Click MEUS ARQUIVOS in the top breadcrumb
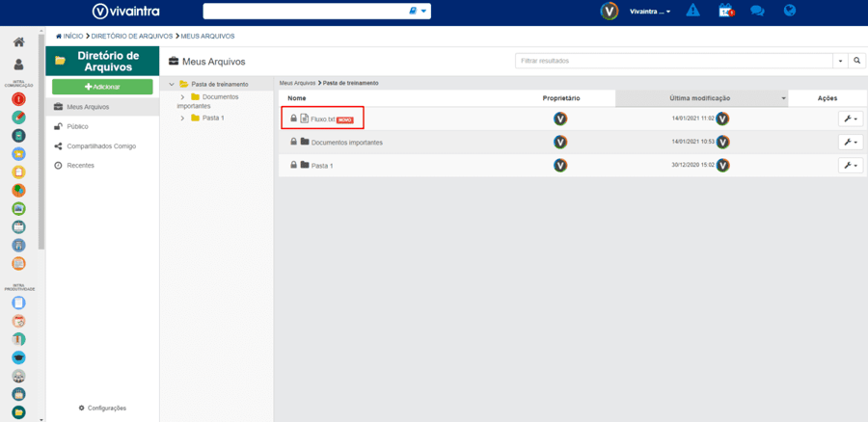This screenshot has height=422, width=868. [x=207, y=36]
